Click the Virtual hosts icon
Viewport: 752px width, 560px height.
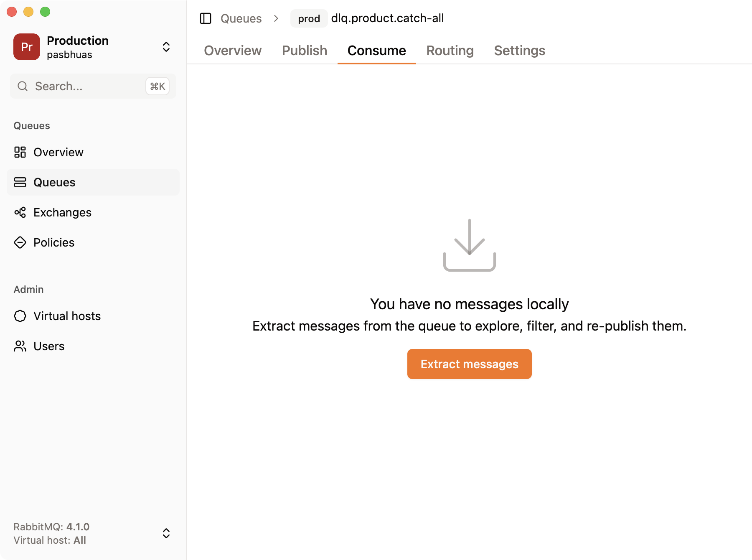[x=20, y=316]
